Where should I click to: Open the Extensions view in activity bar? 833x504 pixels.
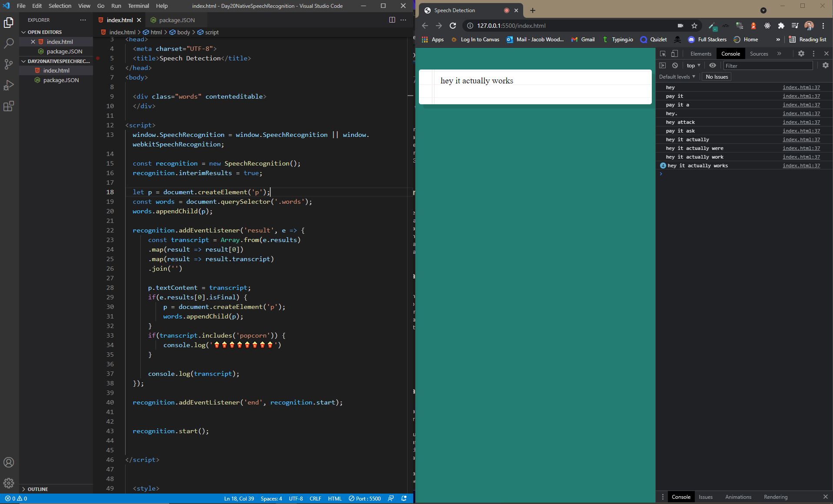9,106
